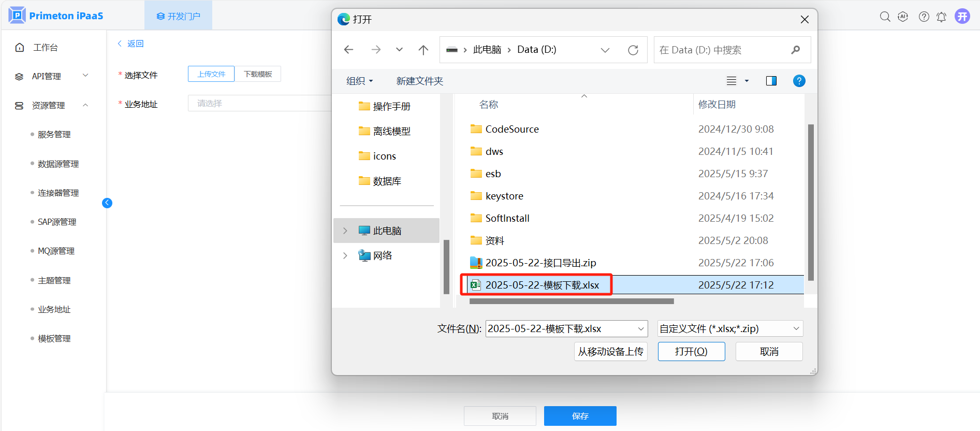Switch to the 开发门户 tab
This screenshot has width=980, height=431.
pos(178,16)
